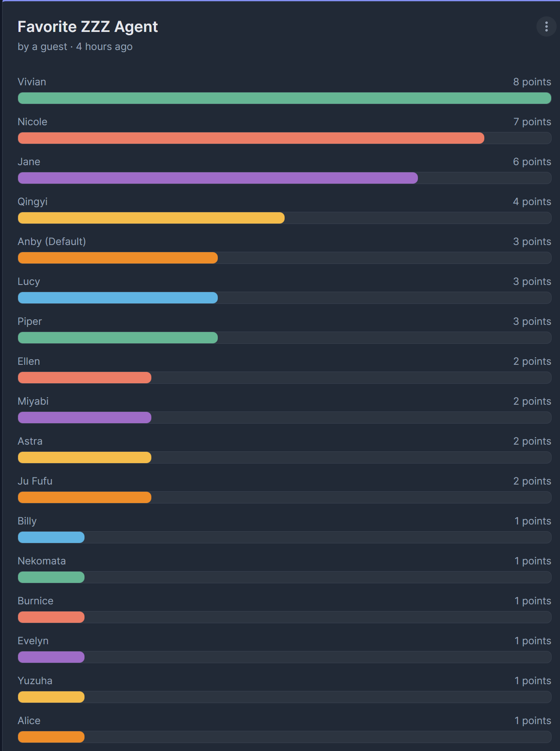Open the poll's three-dot options menu
Screen dimensions: 560x751
(x=546, y=26)
